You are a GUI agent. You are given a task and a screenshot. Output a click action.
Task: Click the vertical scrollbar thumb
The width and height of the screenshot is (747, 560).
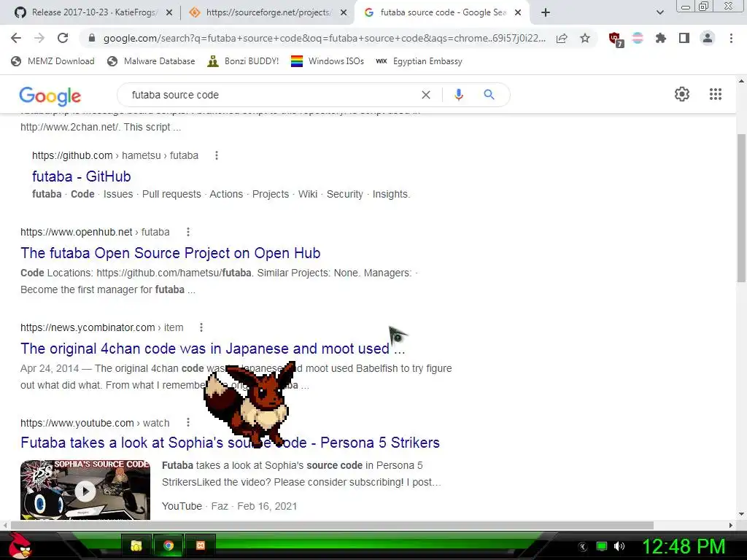click(x=741, y=208)
